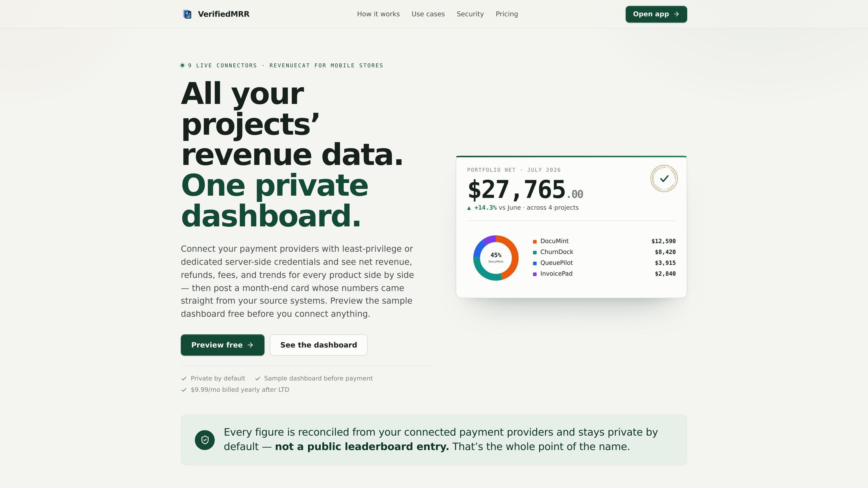The height and width of the screenshot is (488, 868).
Task: Click the checkmark next to Sample dashboard before payment
Action: pyautogui.click(x=258, y=379)
